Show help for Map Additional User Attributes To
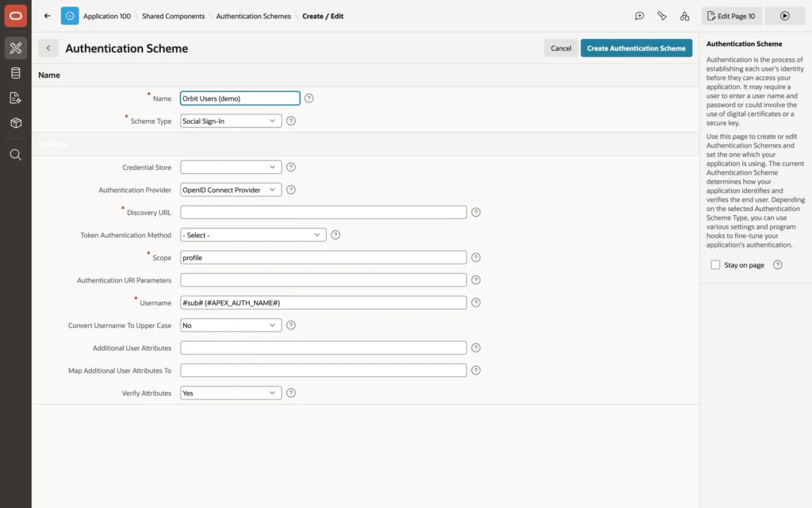Screen dimensions: 812x508 point(476,370)
